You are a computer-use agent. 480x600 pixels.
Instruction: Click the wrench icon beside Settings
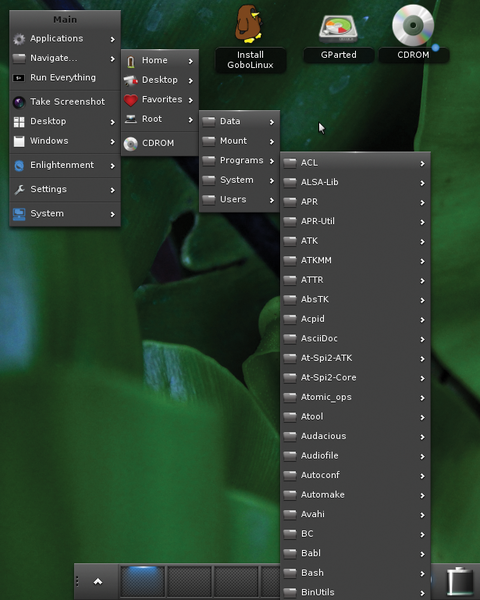pyautogui.click(x=19, y=189)
